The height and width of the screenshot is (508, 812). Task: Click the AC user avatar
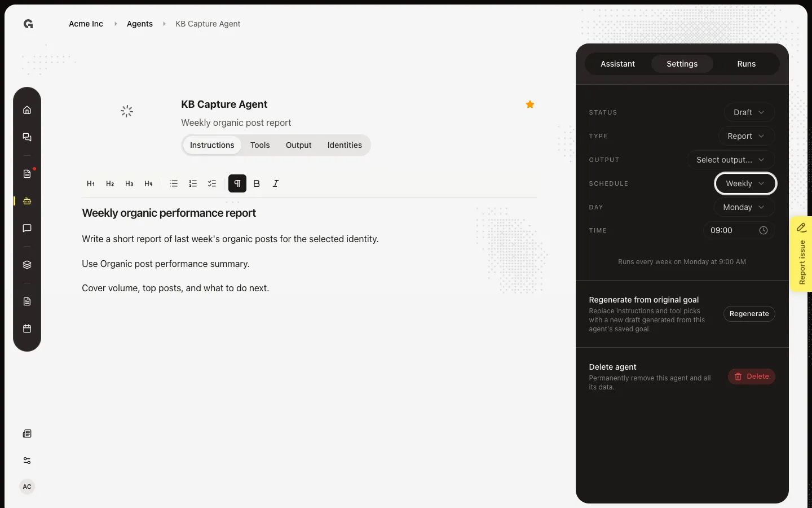27,487
